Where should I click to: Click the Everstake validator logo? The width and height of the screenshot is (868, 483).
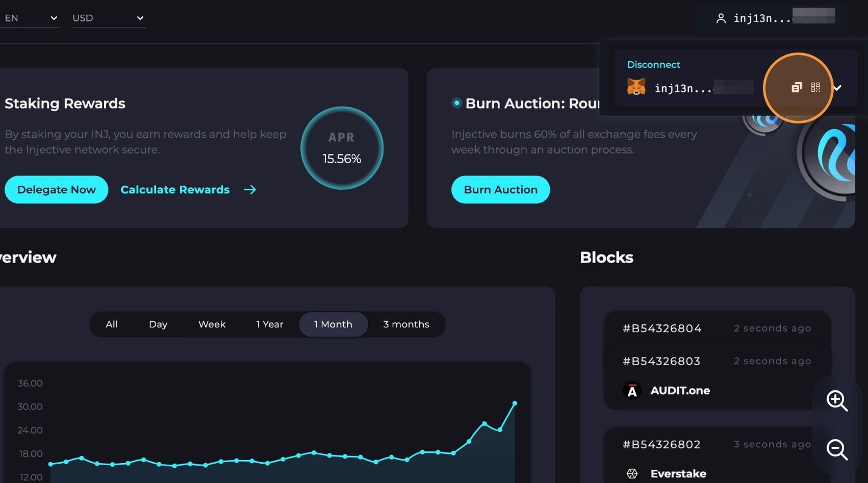pyautogui.click(x=632, y=474)
